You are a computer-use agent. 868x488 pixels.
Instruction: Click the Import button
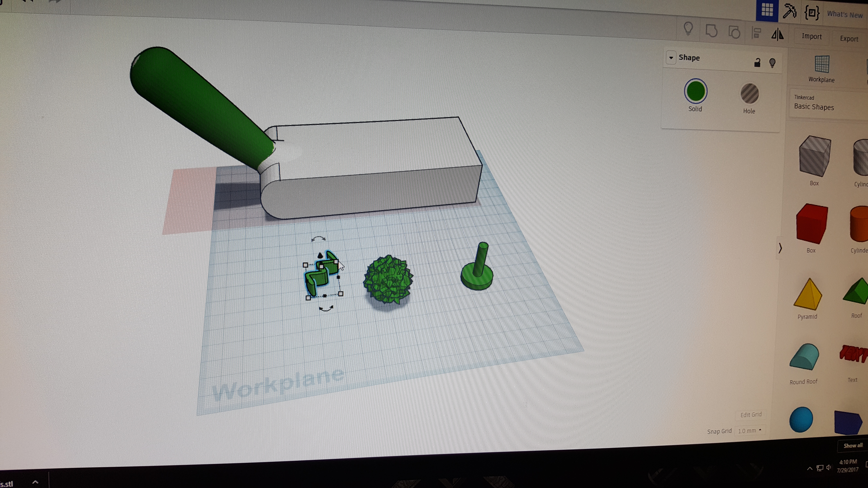point(811,36)
